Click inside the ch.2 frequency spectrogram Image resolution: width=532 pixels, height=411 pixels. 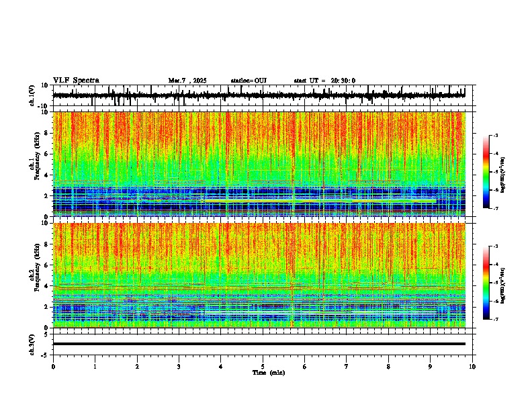point(259,275)
